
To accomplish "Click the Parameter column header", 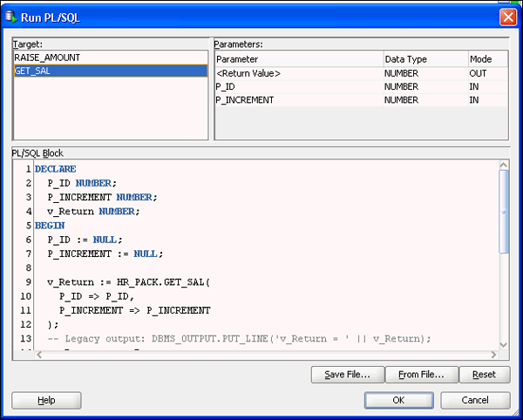I will tap(299, 59).
